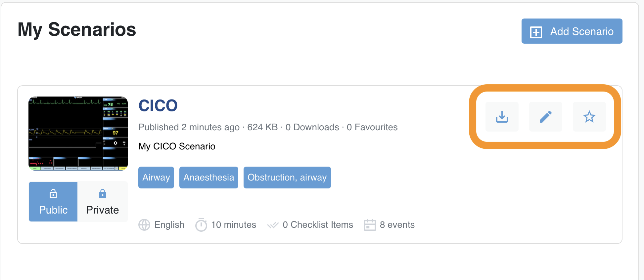Select the Airway tag
This screenshot has height=280, width=644.
tap(156, 178)
